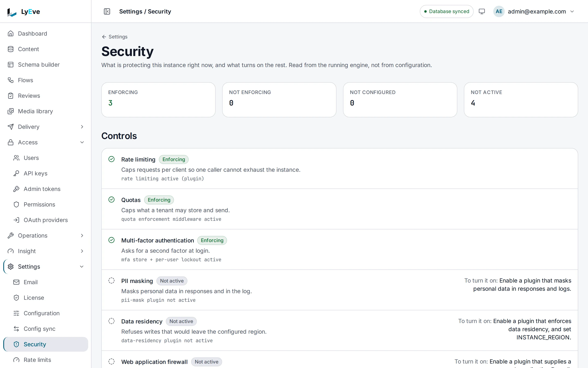This screenshot has width=588, height=368.
Task: Collapse the sidebar panel icon
Action: [107, 11]
